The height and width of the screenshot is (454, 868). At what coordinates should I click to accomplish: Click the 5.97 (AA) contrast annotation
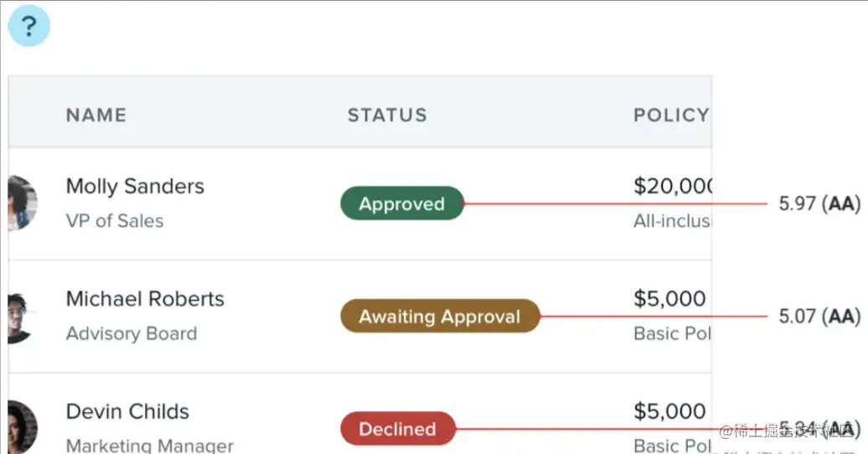819,204
